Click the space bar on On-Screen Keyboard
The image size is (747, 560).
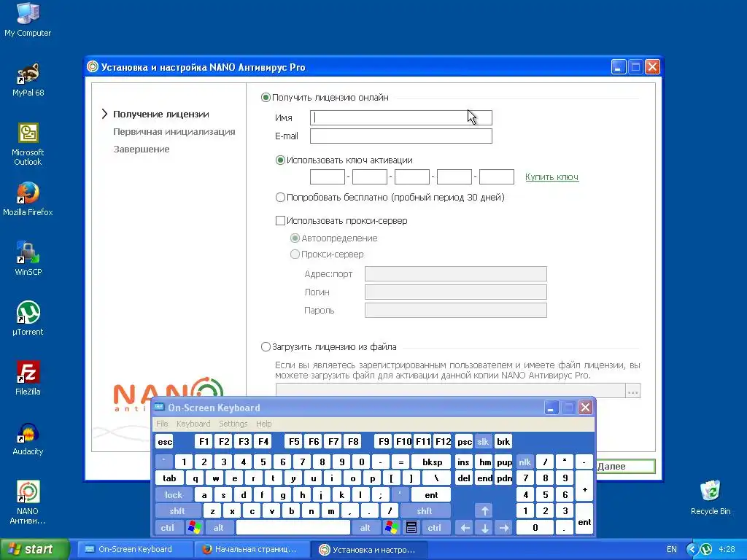click(x=293, y=528)
